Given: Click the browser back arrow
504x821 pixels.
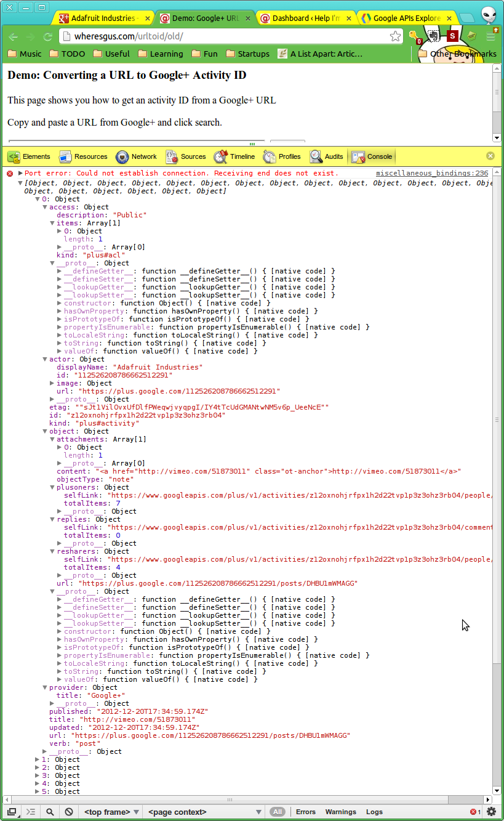Looking at the screenshot, I should point(14,36).
